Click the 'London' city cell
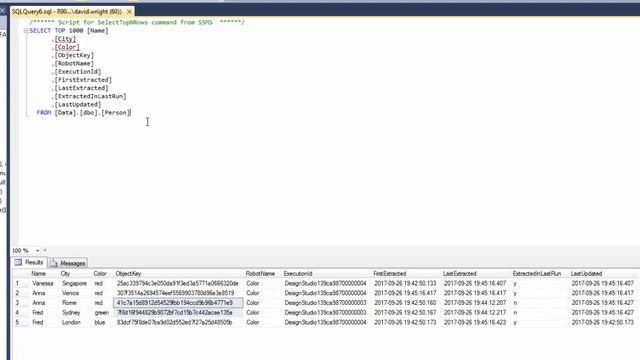 coord(71,322)
